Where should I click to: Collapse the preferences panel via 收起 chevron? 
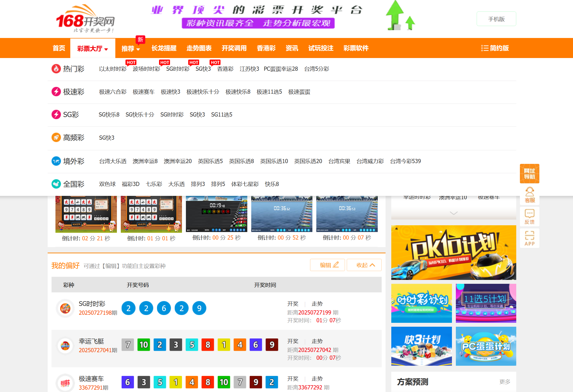click(364, 265)
